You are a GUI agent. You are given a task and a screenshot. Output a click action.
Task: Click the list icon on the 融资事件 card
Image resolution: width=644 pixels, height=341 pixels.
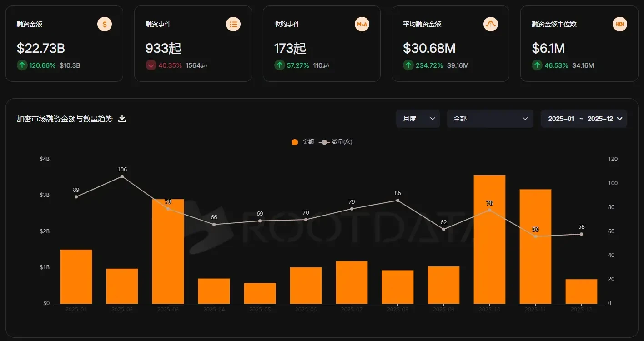(x=233, y=24)
